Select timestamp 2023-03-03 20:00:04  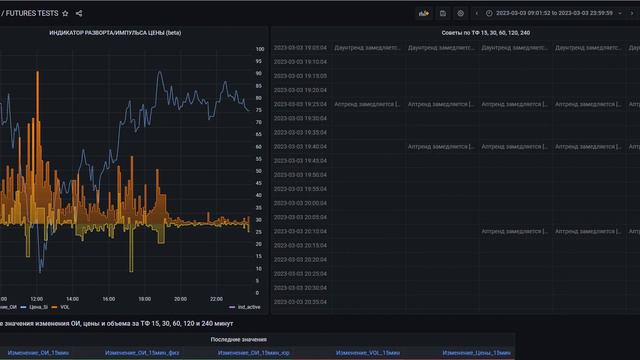300,203
